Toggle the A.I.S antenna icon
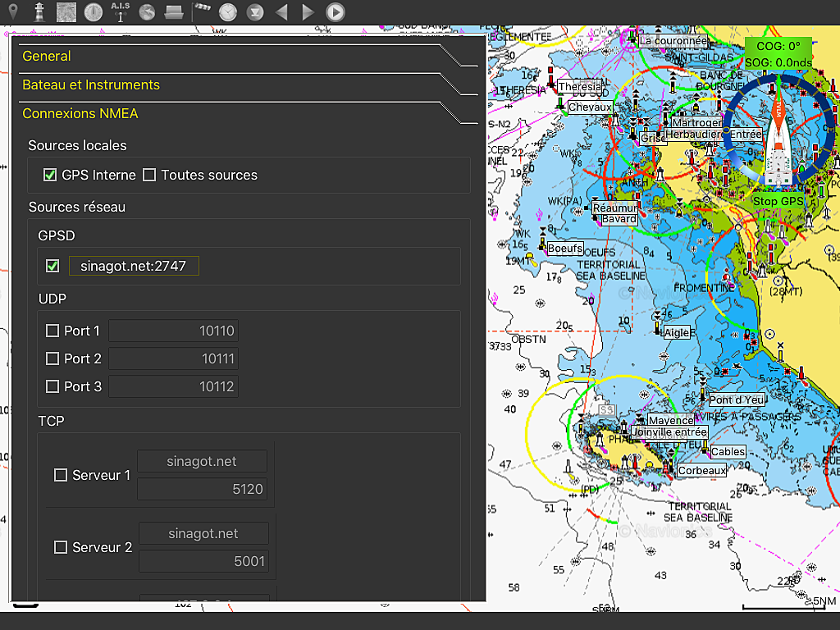This screenshot has width=840, height=630. pyautogui.click(x=120, y=11)
